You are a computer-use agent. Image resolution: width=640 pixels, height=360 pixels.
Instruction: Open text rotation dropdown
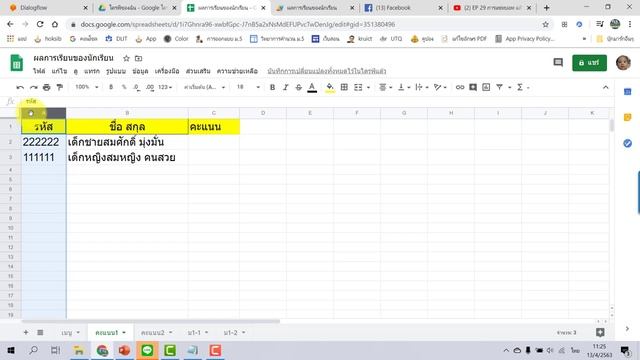[x=440, y=87]
